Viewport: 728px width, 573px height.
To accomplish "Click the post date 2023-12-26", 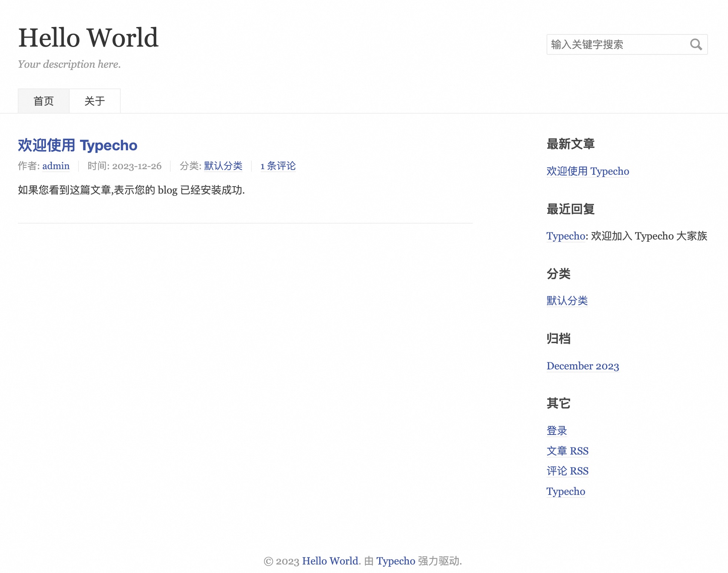I will (137, 166).
